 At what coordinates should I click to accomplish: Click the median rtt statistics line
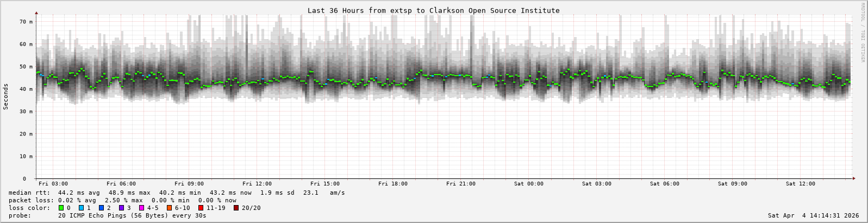click(177, 193)
